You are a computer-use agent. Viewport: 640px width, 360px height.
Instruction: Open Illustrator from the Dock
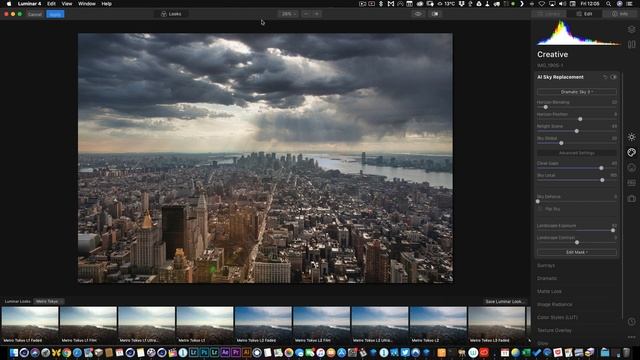click(247, 352)
